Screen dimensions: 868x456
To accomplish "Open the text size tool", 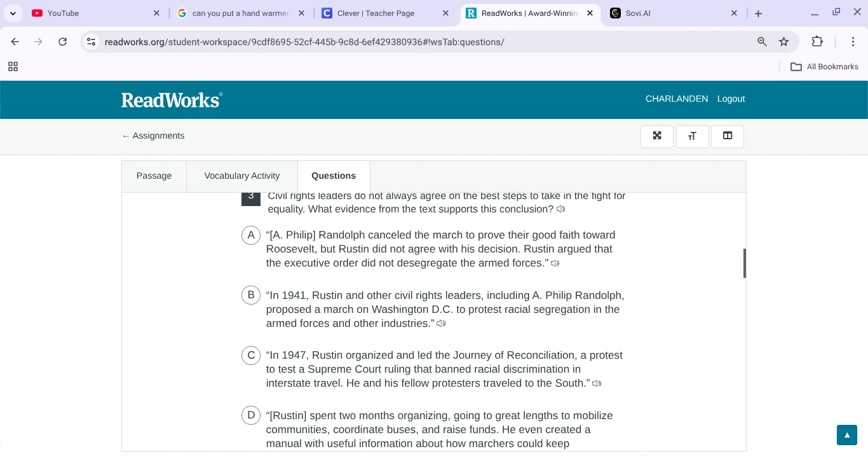I will [692, 136].
